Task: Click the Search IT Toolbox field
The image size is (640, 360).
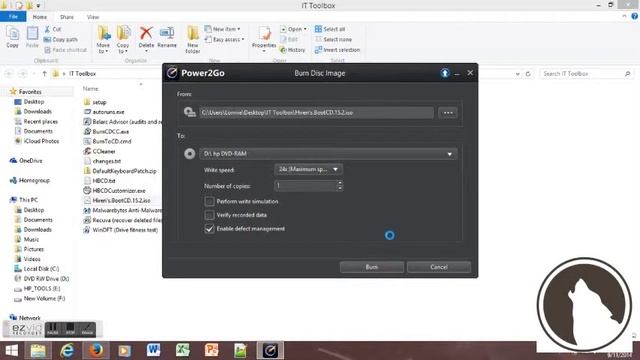Action: [586, 74]
